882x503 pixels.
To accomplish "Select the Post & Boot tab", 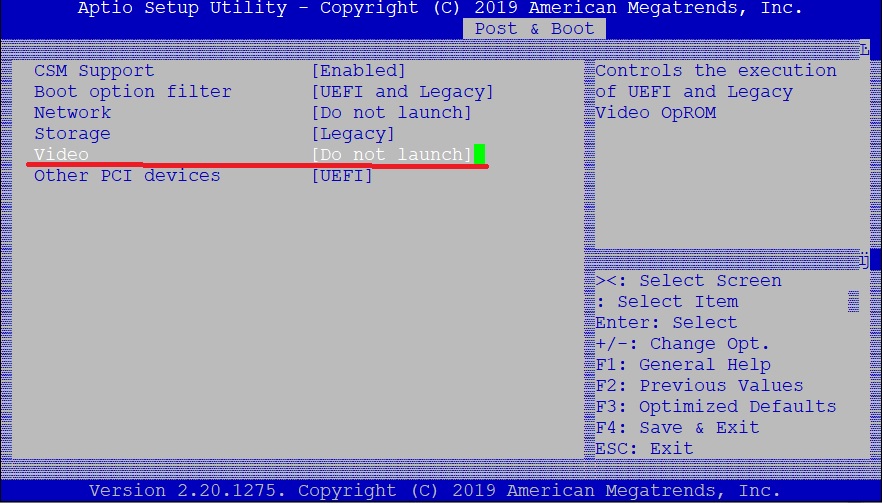I will (534, 29).
